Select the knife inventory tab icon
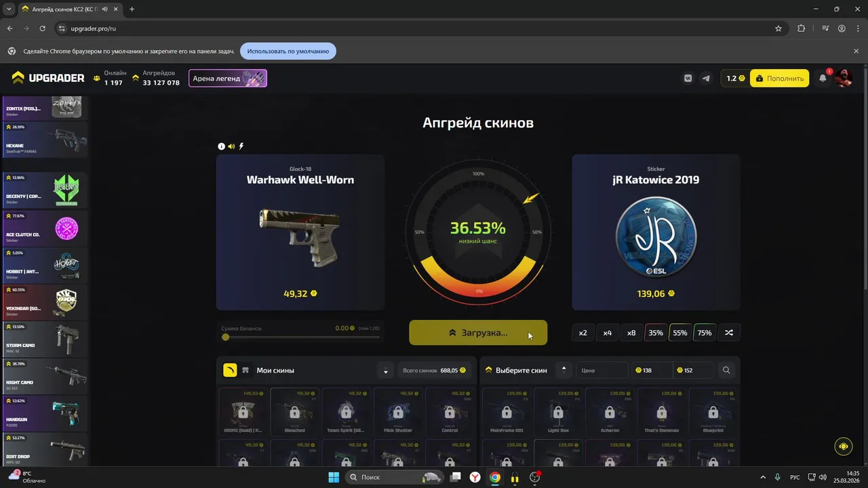This screenshot has width=868, height=488. (x=230, y=370)
